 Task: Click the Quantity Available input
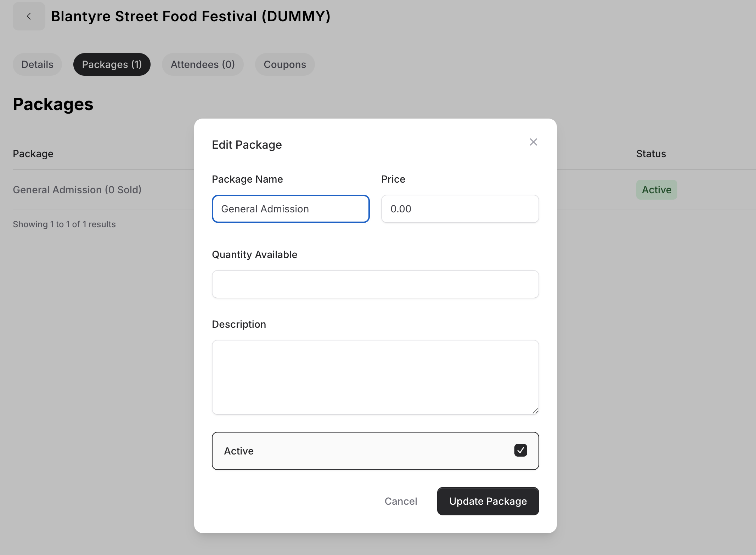pyautogui.click(x=375, y=284)
